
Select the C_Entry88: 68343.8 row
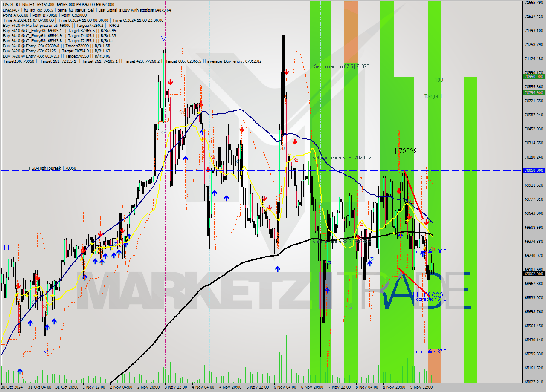coord(58,40)
